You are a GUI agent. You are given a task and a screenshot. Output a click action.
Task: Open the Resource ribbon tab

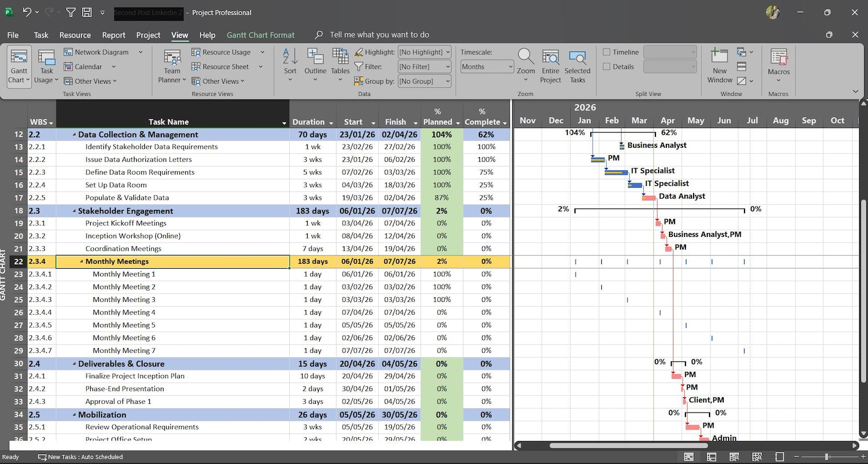pos(75,34)
